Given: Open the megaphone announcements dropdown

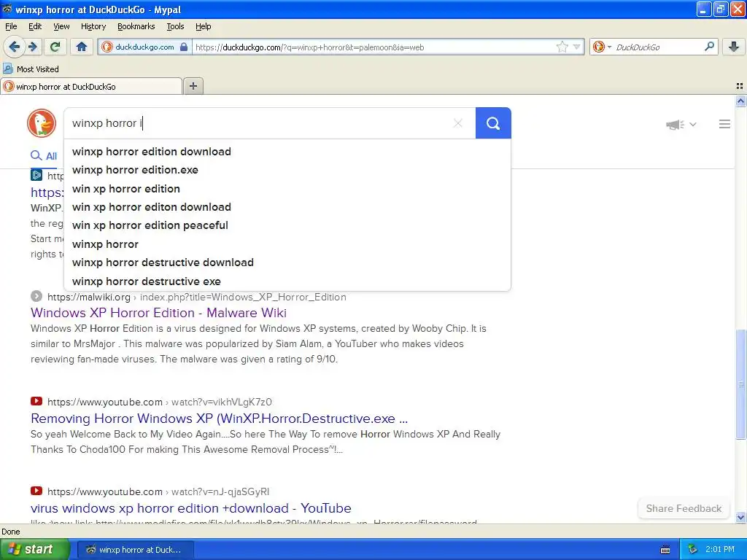Looking at the screenshot, I should (x=681, y=124).
